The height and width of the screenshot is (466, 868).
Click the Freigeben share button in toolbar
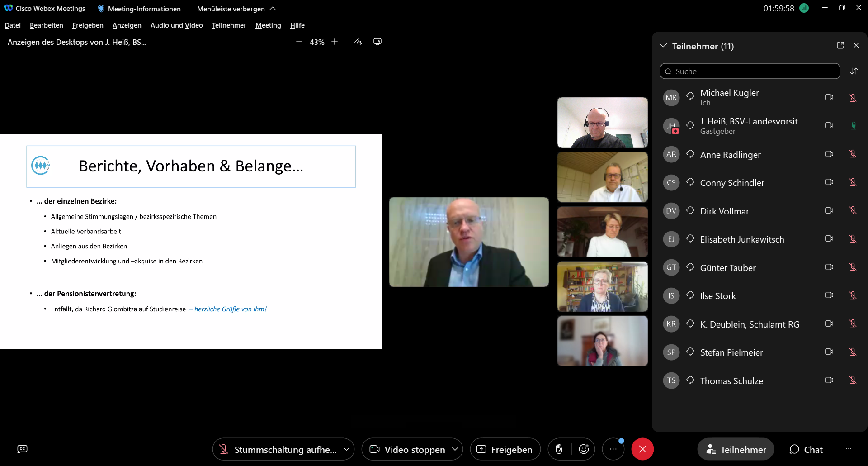tap(505, 449)
